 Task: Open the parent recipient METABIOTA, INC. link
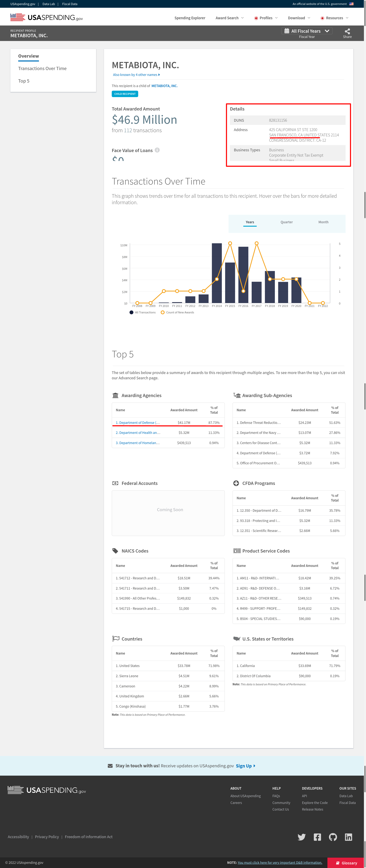click(165, 86)
